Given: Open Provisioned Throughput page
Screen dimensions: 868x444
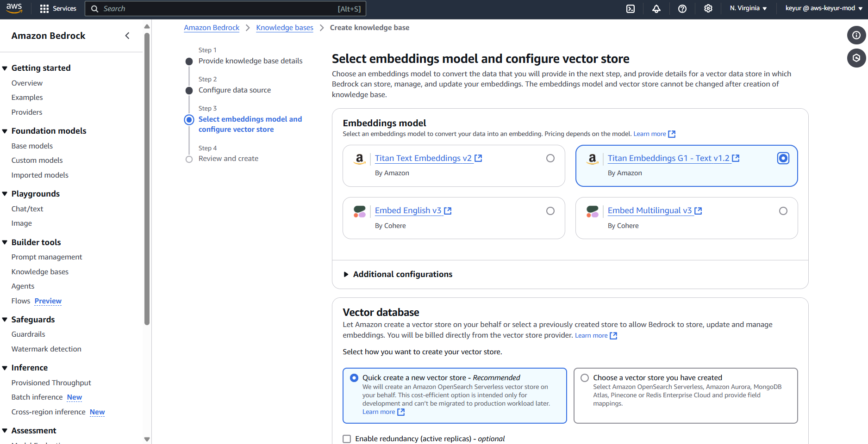Looking at the screenshot, I should tap(51, 383).
